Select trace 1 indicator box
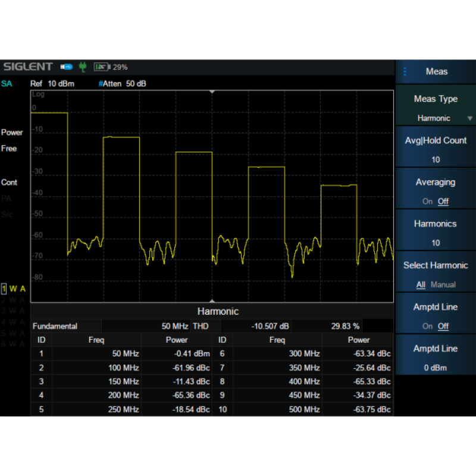The width and height of the screenshot is (476, 476). tap(4, 289)
